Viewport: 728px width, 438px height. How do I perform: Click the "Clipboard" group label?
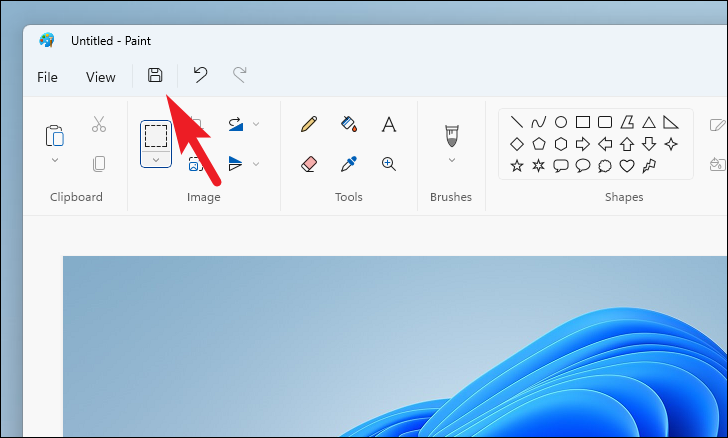click(76, 197)
